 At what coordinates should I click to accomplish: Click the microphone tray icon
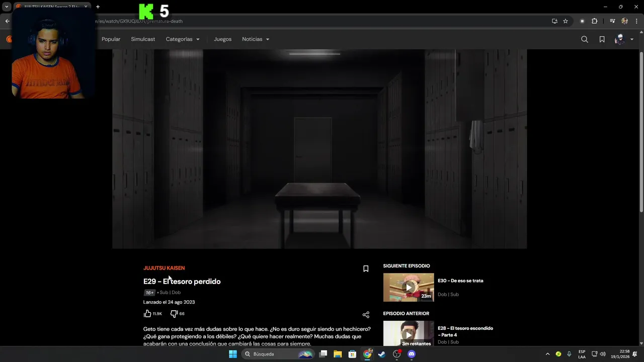pos(569,354)
